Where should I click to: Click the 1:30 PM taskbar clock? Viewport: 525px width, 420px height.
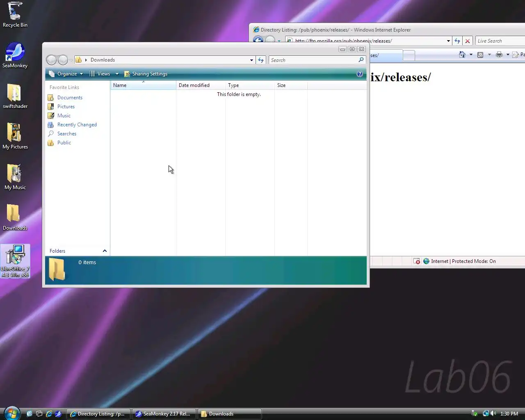point(509,414)
